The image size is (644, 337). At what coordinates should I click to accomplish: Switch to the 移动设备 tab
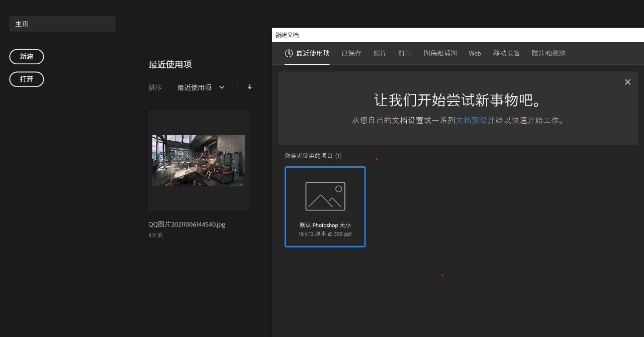click(507, 53)
